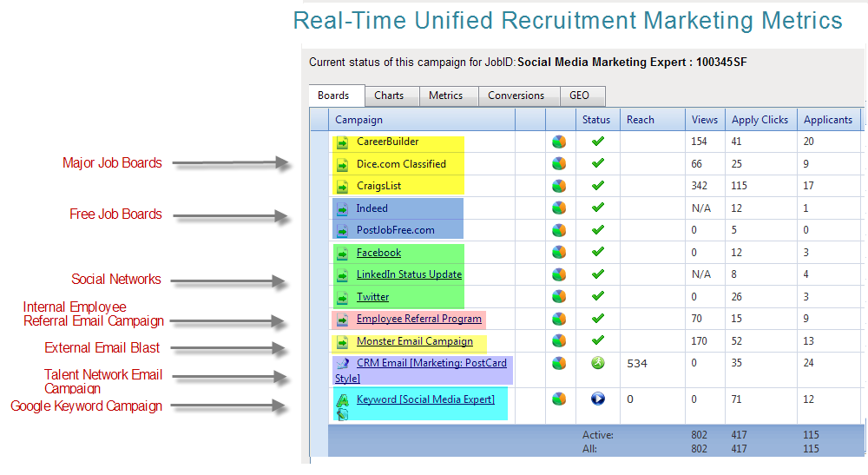
Task: Click the LinkedIn row's green arrow icon
Action: tap(343, 275)
